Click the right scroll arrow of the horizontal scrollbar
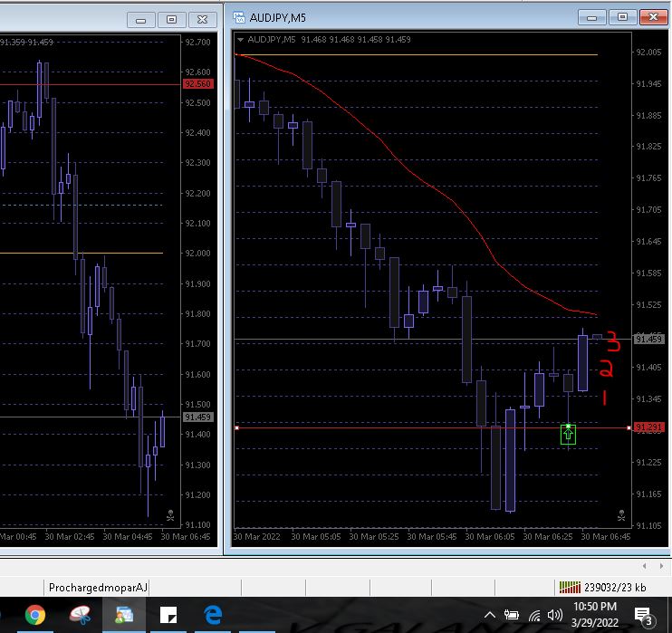This screenshot has width=672, height=633. click(x=661, y=566)
